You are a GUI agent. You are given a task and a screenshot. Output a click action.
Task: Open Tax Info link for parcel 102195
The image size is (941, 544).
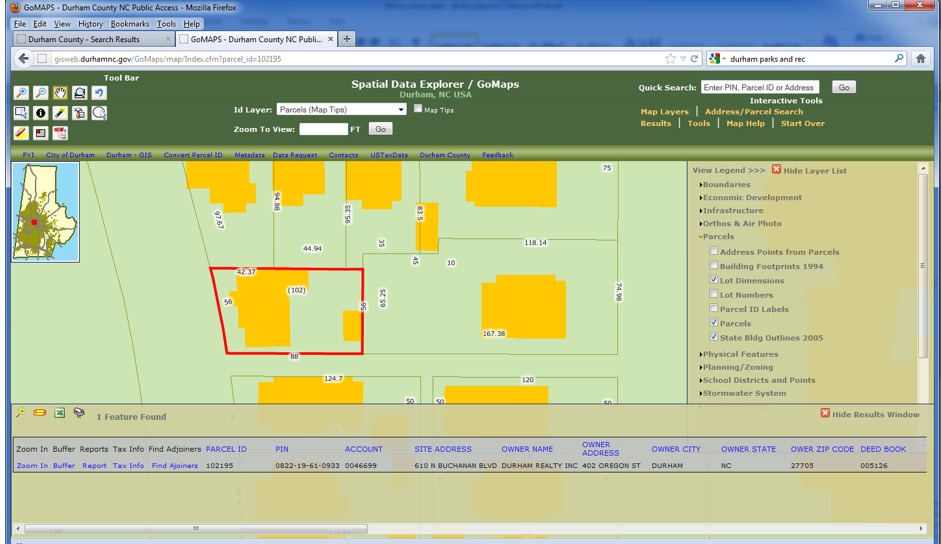click(x=128, y=465)
